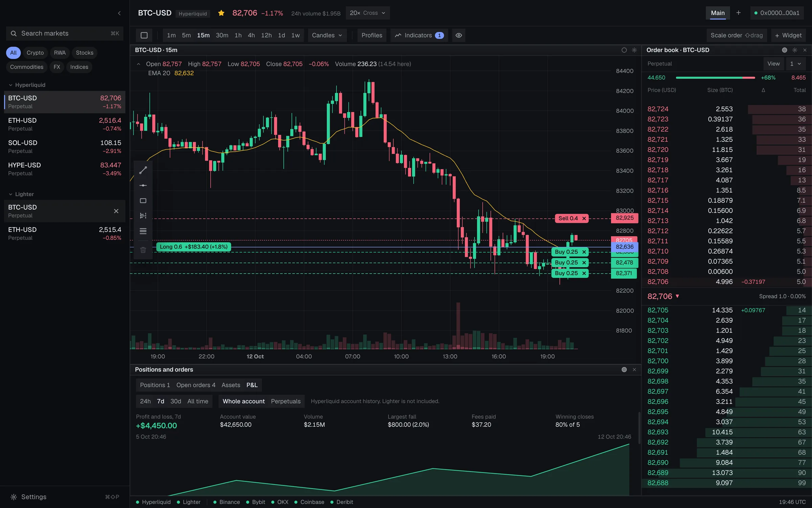Switch to the Open orders tab

196,385
